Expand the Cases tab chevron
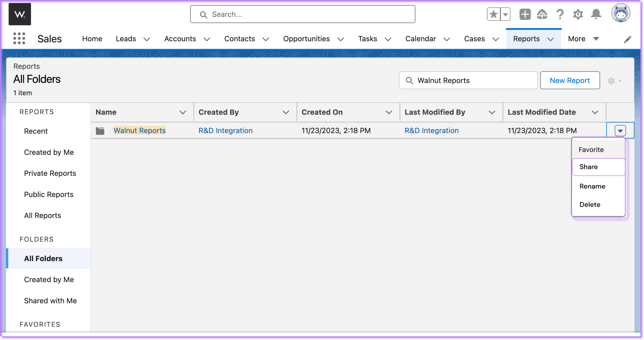Image resolution: width=644 pixels, height=340 pixels. (x=495, y=39)
